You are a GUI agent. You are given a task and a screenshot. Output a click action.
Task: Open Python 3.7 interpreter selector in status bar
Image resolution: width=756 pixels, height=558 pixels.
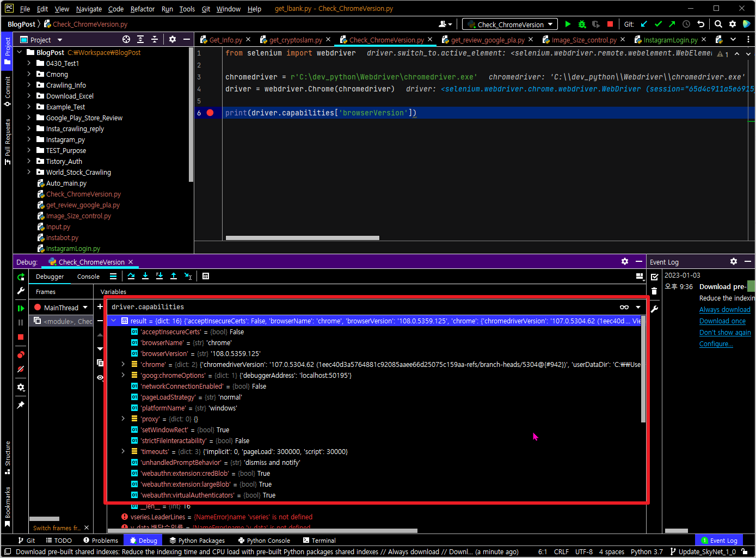pos(647,551)
